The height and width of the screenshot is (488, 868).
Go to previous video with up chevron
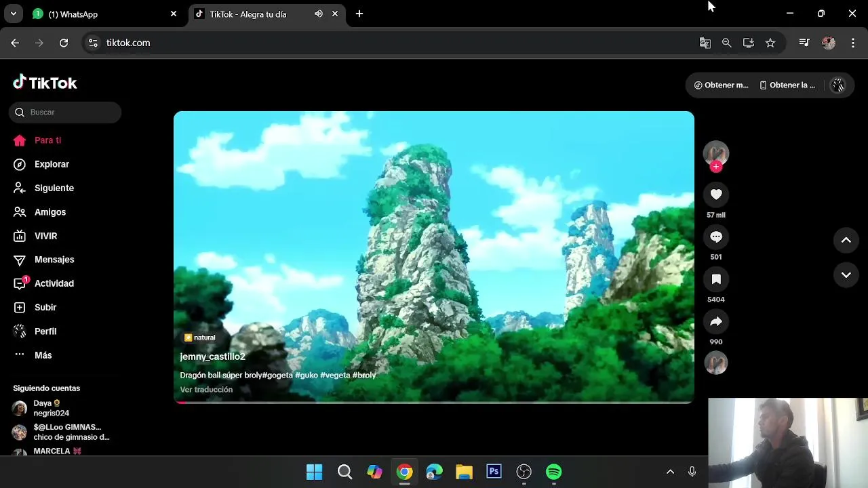[x=846, y=240]
